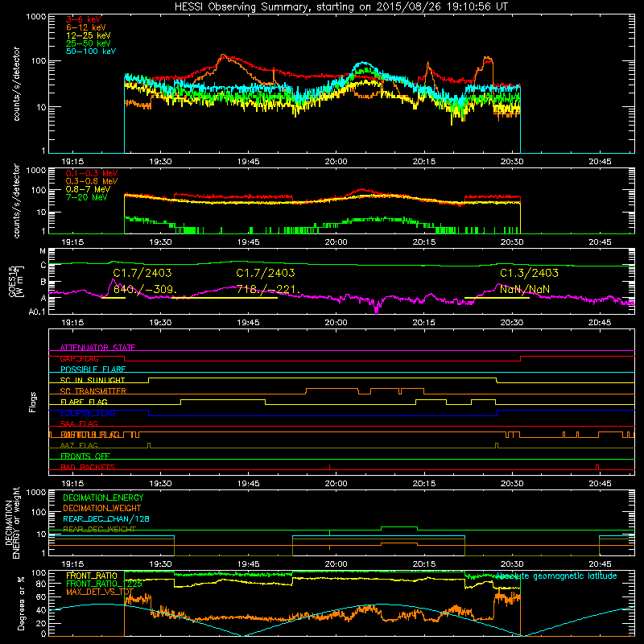Click the '0.3-0.8 MeV' legend entry
This screenshot has height=644, width=644.
point(92,181)
